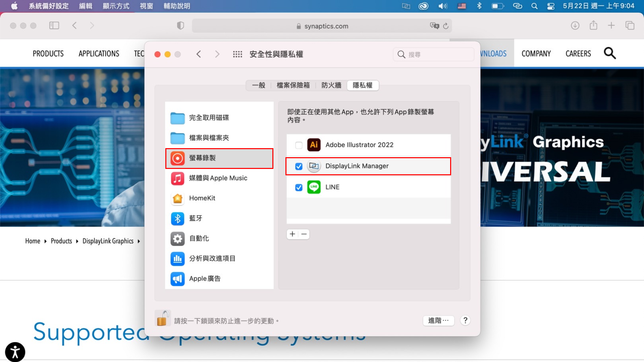The width and height of the screenshot is (644, 362).
Task: Open Safari downloads icon
Action: point(575,25)
